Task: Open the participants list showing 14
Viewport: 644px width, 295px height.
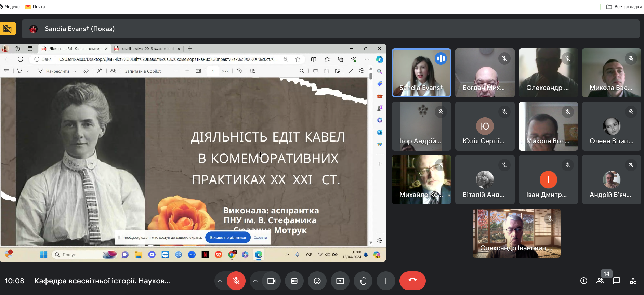Action: (600, 281)
